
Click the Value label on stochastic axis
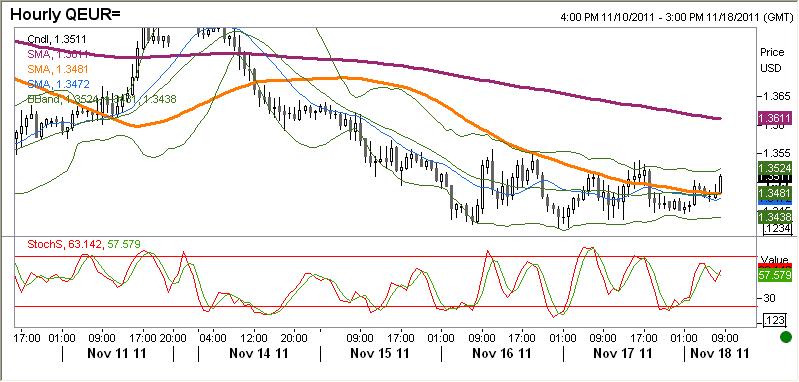[774, 260]
